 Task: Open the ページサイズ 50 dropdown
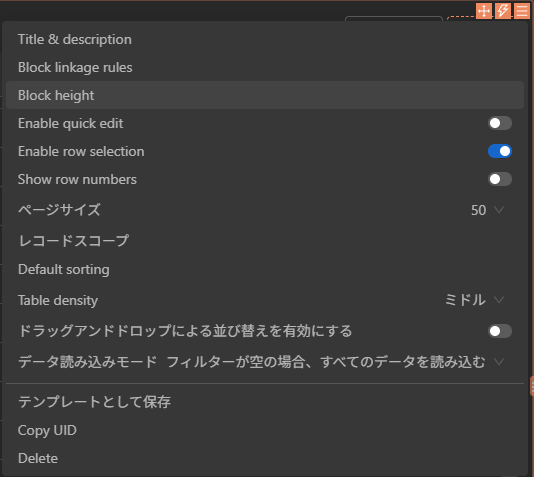487,210
